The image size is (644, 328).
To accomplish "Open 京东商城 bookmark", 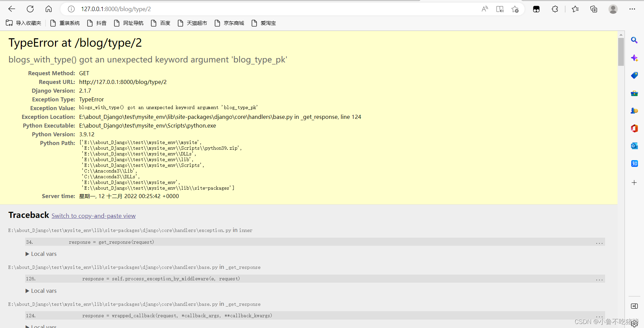I will [229, 23].
